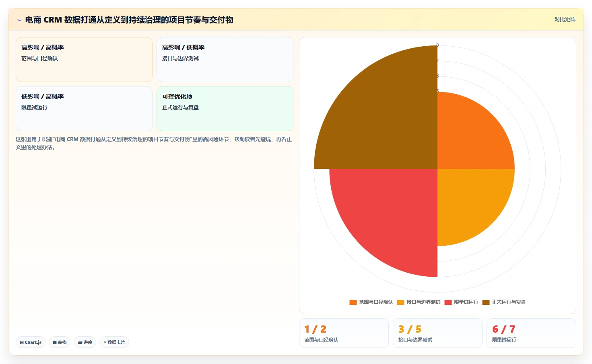
Task: Open the 1 / 2 范围与口径确认 stat card
Action: [x=344, y=333]
